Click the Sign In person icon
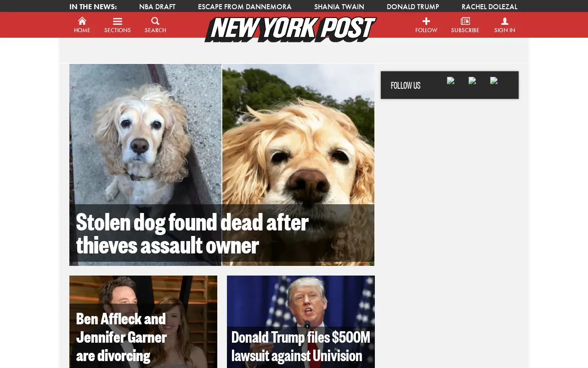 pos(505,21)
